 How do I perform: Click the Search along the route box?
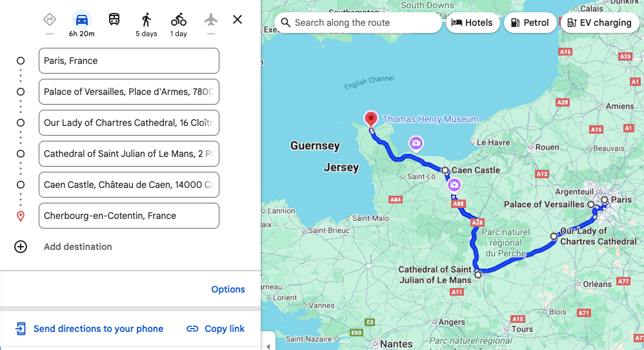(358, 23)
